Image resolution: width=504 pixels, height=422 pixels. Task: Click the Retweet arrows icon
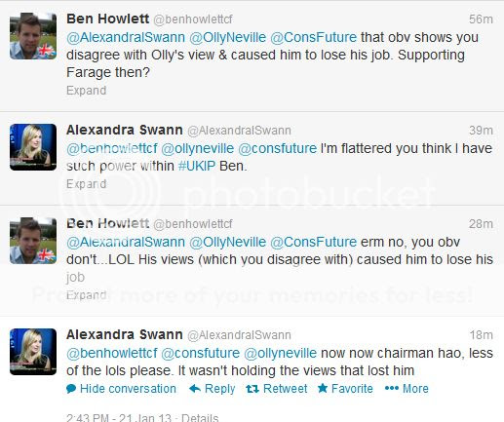point(252,389)
